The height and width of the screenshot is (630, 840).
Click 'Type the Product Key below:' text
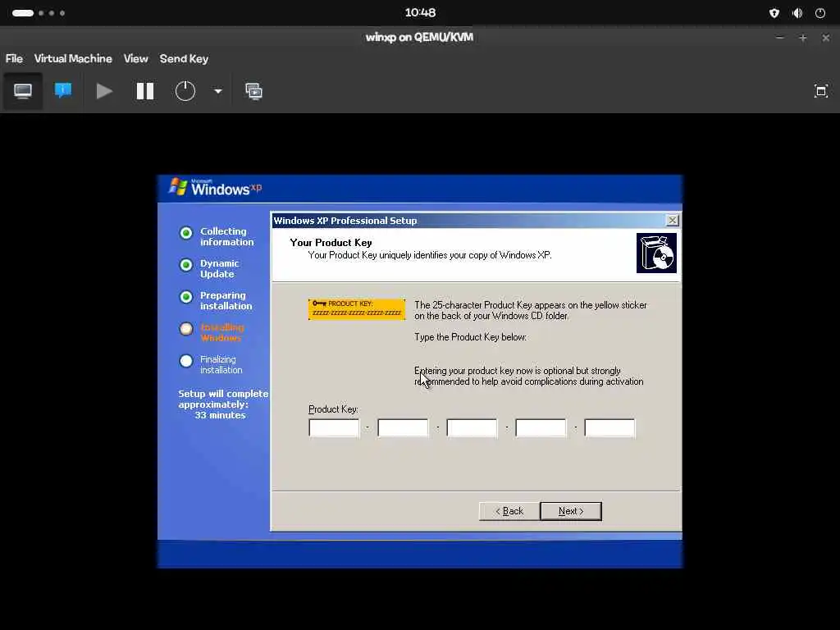point(470,337)
